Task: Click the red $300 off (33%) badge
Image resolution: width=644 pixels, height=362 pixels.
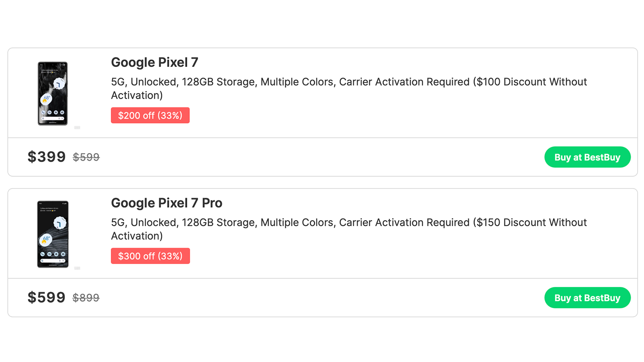Action: click(150, 256)
